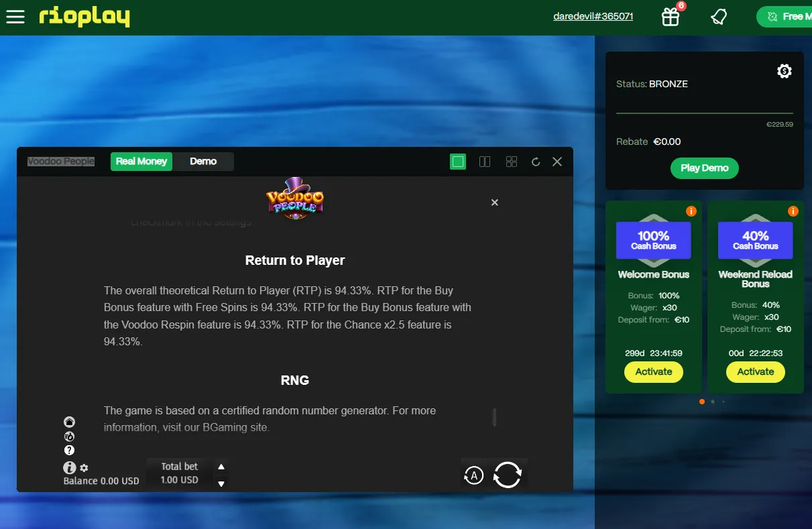812x529 pixels.
Task: Open the game info icon
Action: coord(70,468)
